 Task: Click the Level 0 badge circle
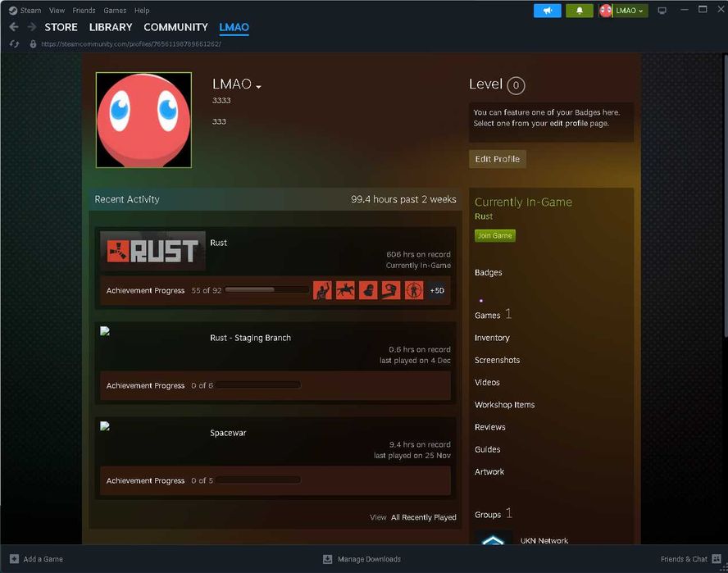coord(516,85)
